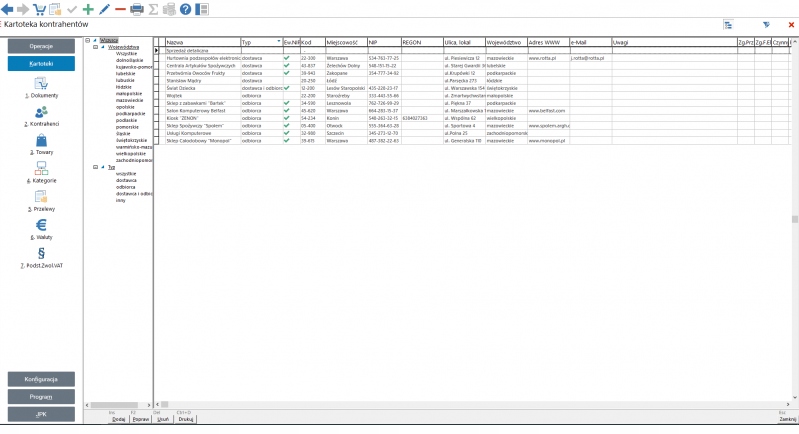The height and width of the screenshot is (434, 799).
Task: Open the Konfiguracja section
Action: coord(41,379)
